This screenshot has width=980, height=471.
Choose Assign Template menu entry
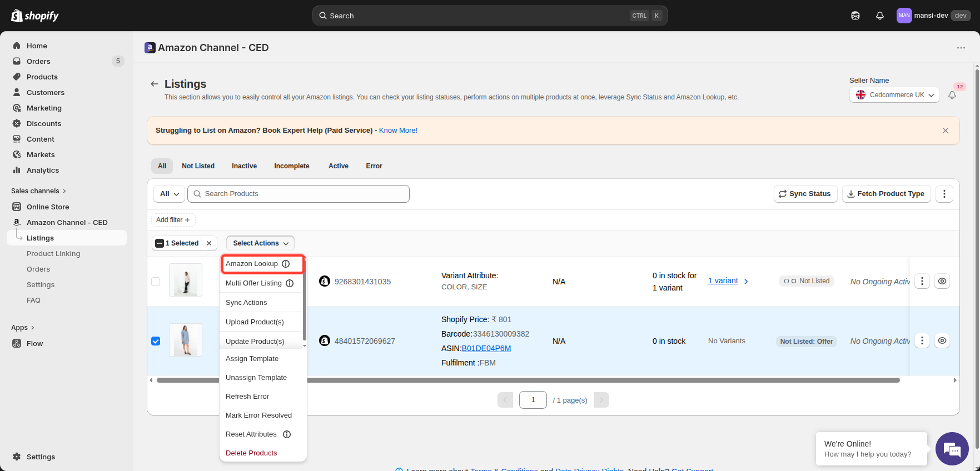pyautogui.click(x=252, y=359)
